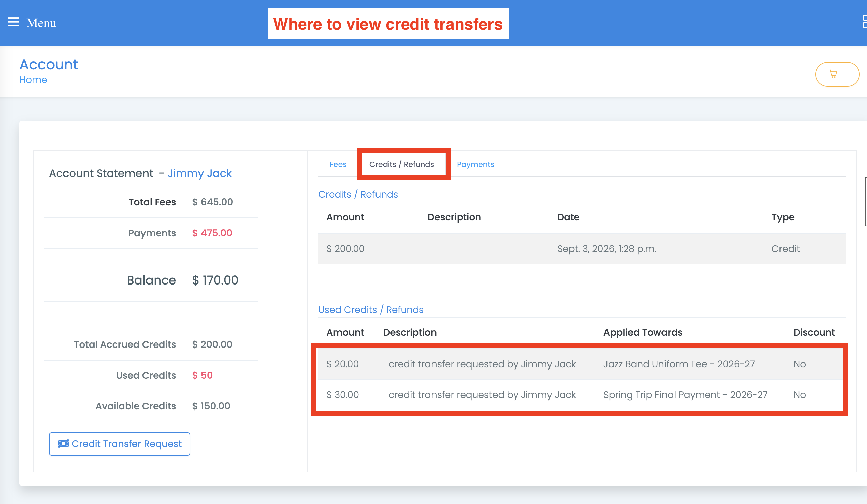Select the $ 200.00 credit amount cell
The height and width of the screenshot is (504, 867).
coord(345,249)
